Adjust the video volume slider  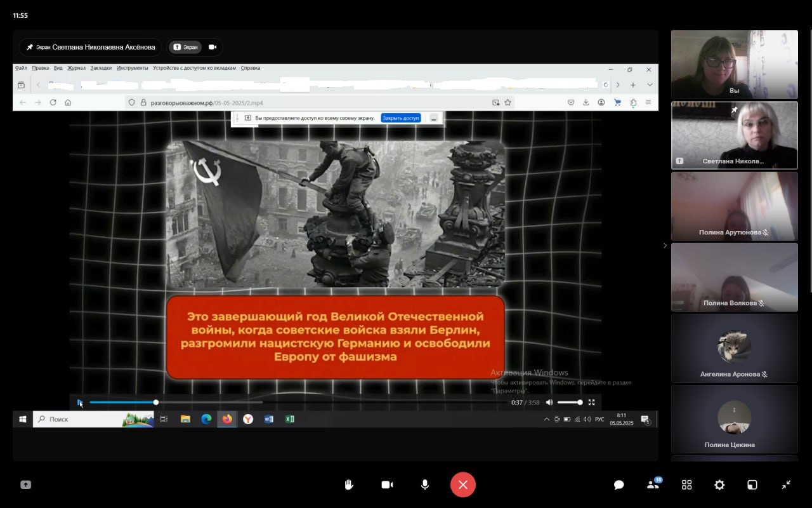pos(570,402)
